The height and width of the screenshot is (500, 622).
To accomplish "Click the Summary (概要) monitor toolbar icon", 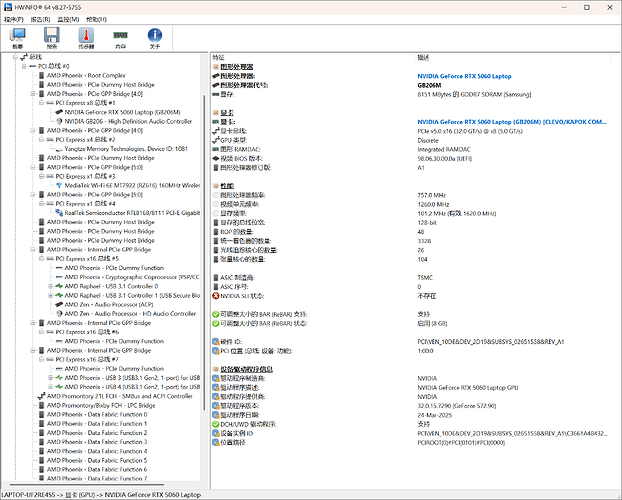I will pyautogui.click(x=18, y=38).
